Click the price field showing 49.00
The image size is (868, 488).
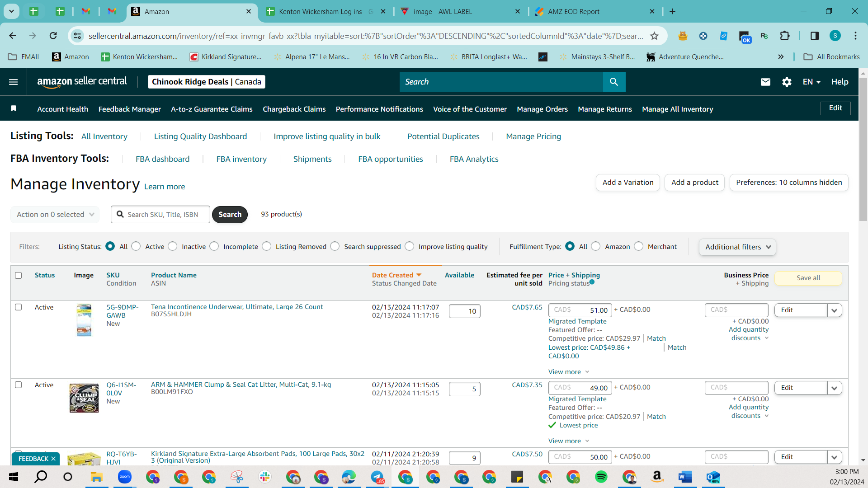click(580, 388)
